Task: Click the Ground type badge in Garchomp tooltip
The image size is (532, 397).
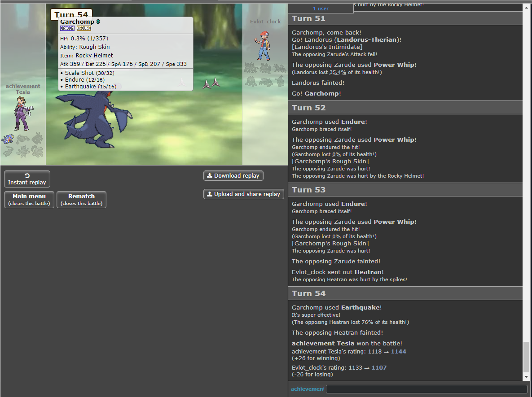Action: 84,28
